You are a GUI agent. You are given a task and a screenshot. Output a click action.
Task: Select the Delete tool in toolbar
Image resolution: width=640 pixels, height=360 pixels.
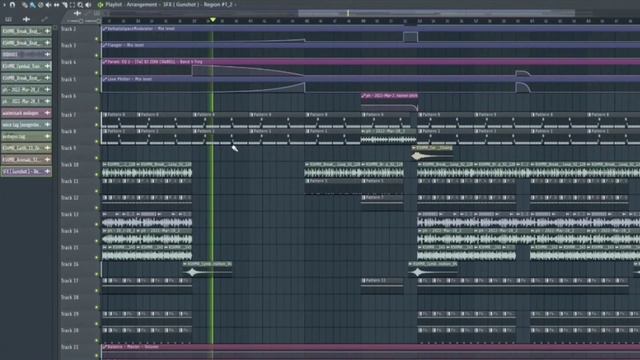40,5
